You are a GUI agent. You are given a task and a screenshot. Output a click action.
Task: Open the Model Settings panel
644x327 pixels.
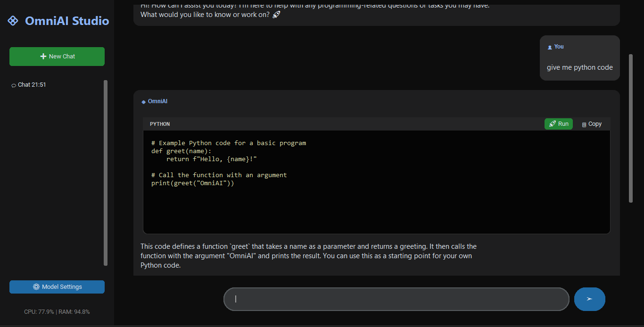click(x=57, y=287)
